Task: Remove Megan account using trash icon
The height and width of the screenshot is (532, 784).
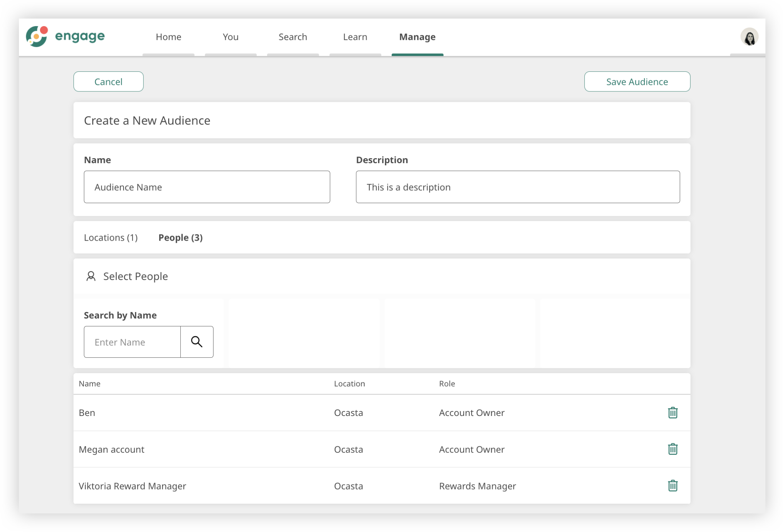Action: [673, 449]
